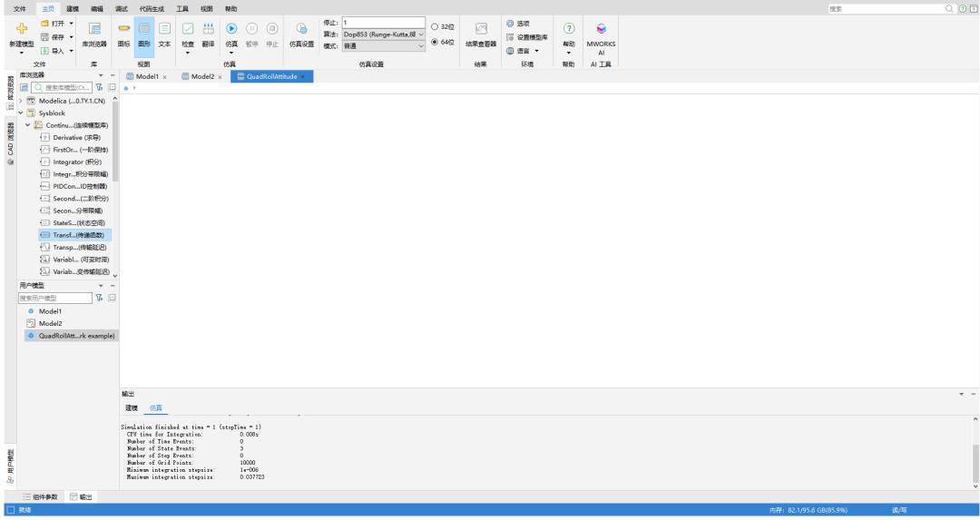The height and width of the screenshot is (520, 980).
Task: Expand the 打开 dropdown arrow
Action: point(72,23)
